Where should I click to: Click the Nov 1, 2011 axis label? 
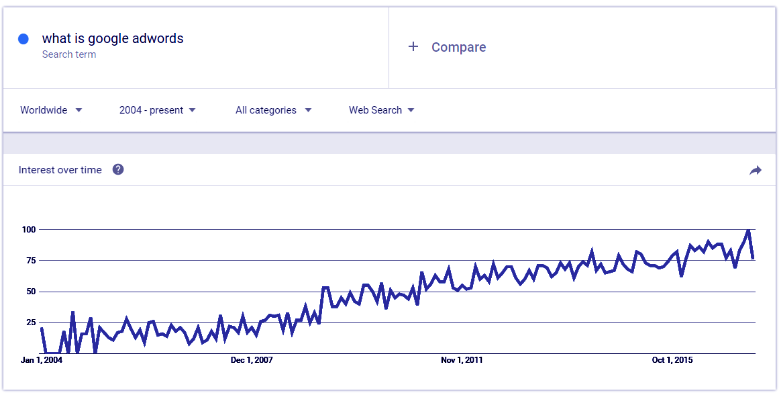point(462,360)
